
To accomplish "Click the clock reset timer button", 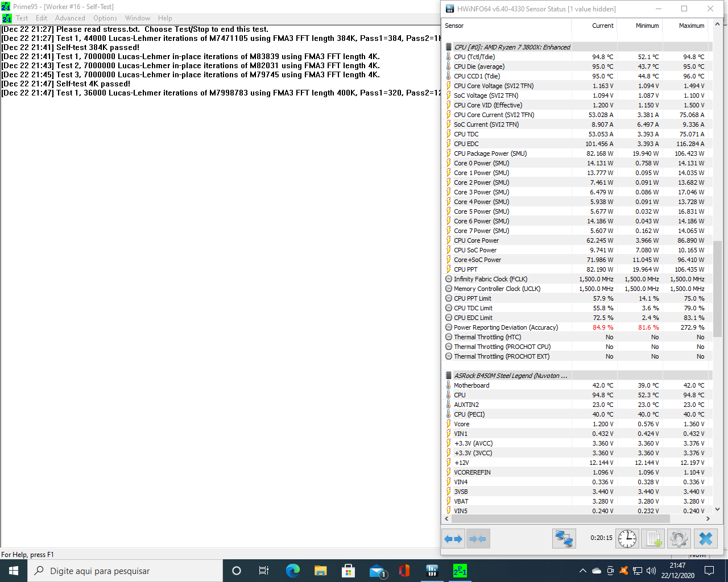I will click(x=627, y=539).
